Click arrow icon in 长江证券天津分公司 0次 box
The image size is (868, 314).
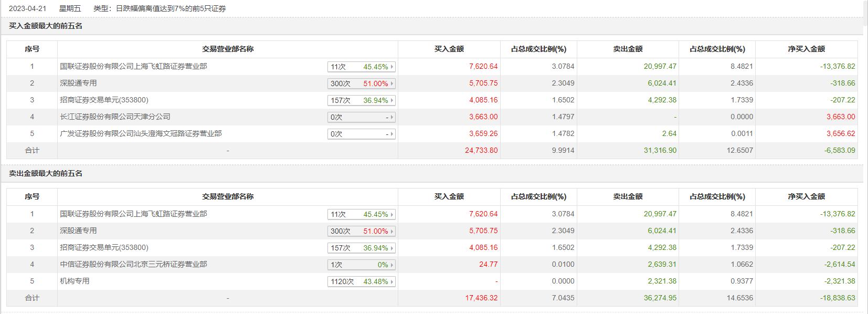391,117
